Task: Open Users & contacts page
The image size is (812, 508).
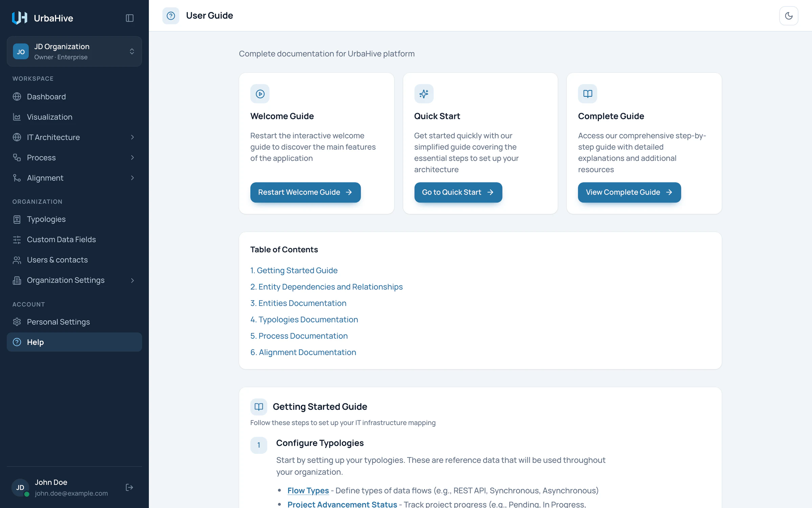Action: click(74, 260)
